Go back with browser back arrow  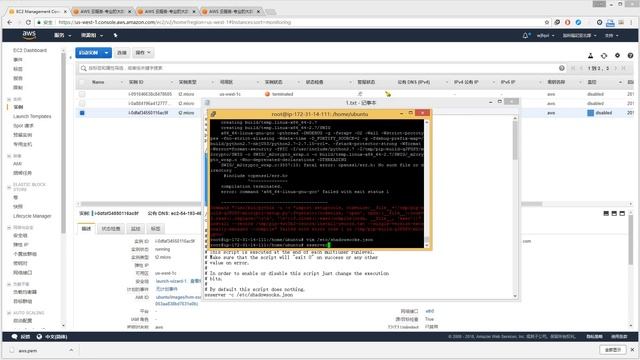[x=10, y=22]
